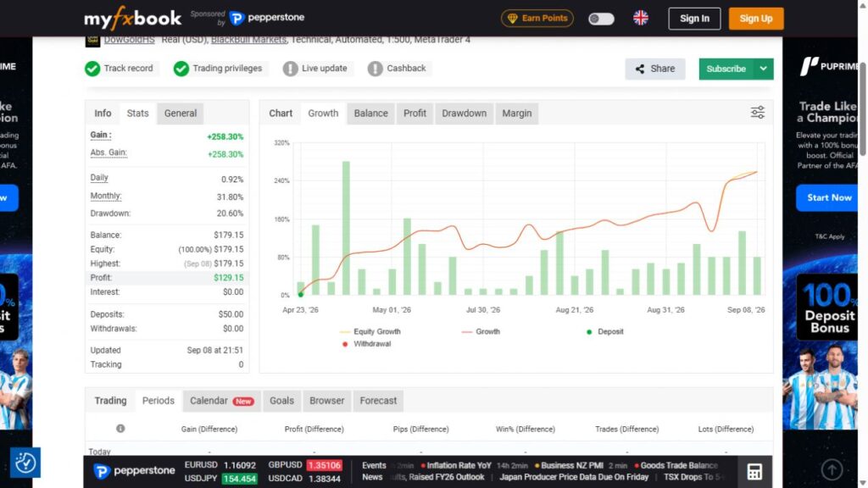
Task: Click the Monthly label
Action: pyautogui.click(x=106, y=196)
